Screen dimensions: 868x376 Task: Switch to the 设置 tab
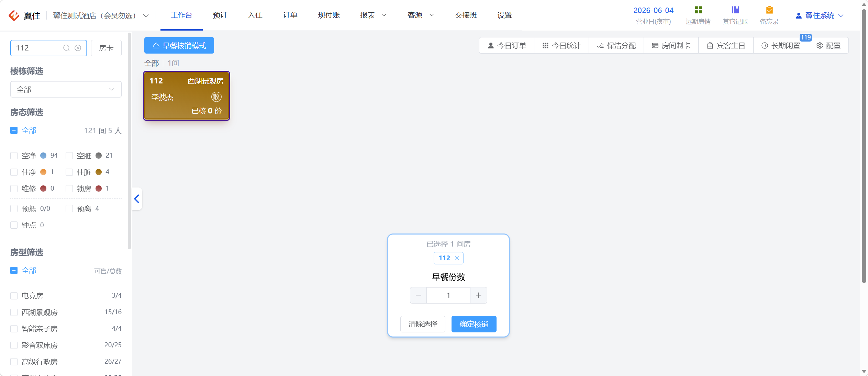(x=504, y=15)
